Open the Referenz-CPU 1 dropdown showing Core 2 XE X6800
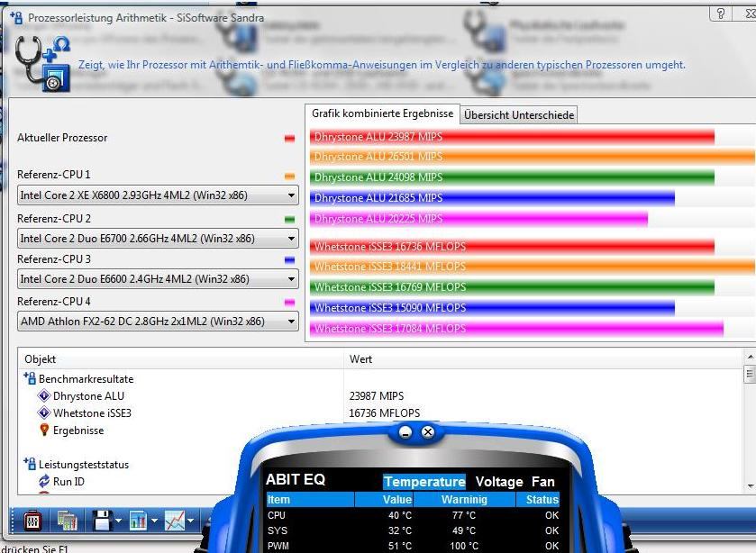The width and height of the screenshot is (756, 553). click(x=158, y=195)
